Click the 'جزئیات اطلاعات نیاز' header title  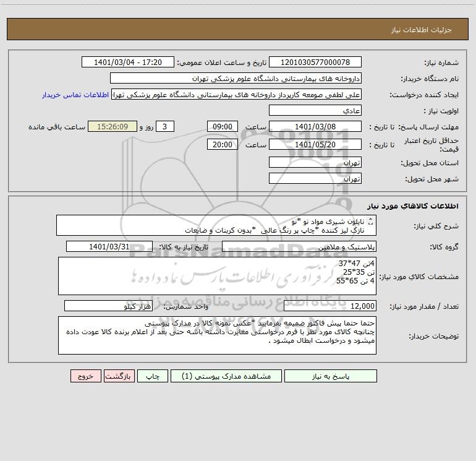pos(422,30)
